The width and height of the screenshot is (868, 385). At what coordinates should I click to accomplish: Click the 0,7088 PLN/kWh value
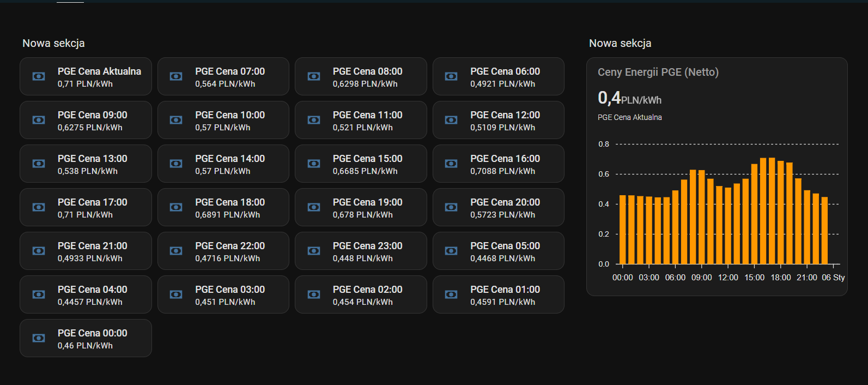coord(503,171)
